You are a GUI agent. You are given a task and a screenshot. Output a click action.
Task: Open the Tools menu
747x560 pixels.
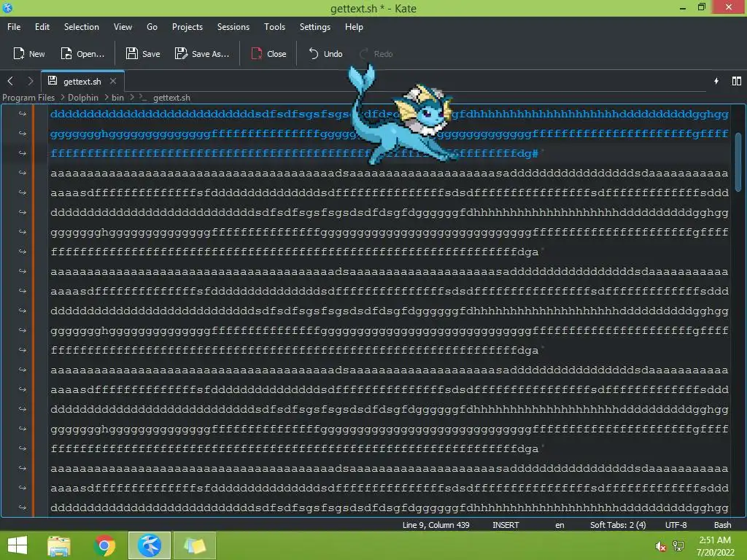tap(274, 27)
